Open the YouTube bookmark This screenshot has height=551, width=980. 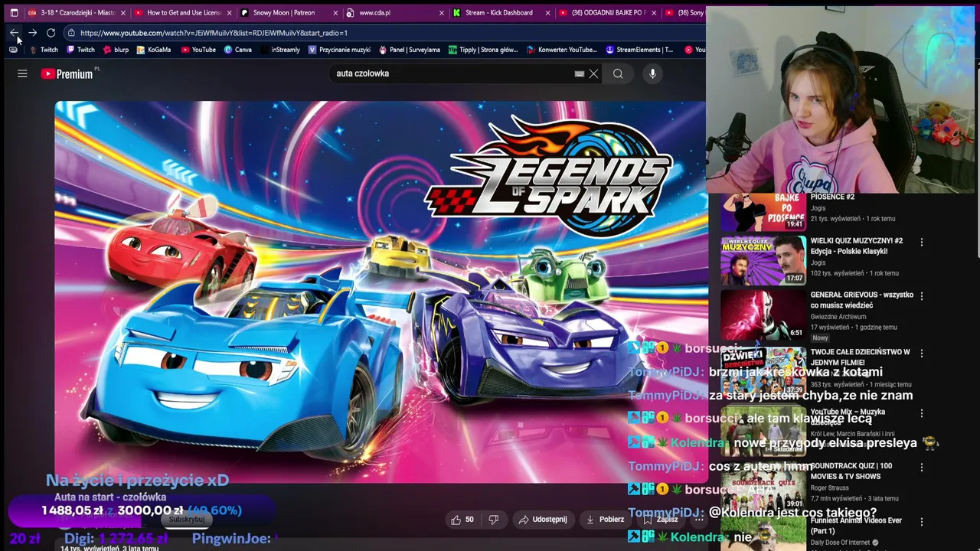(x=198, y=50)
